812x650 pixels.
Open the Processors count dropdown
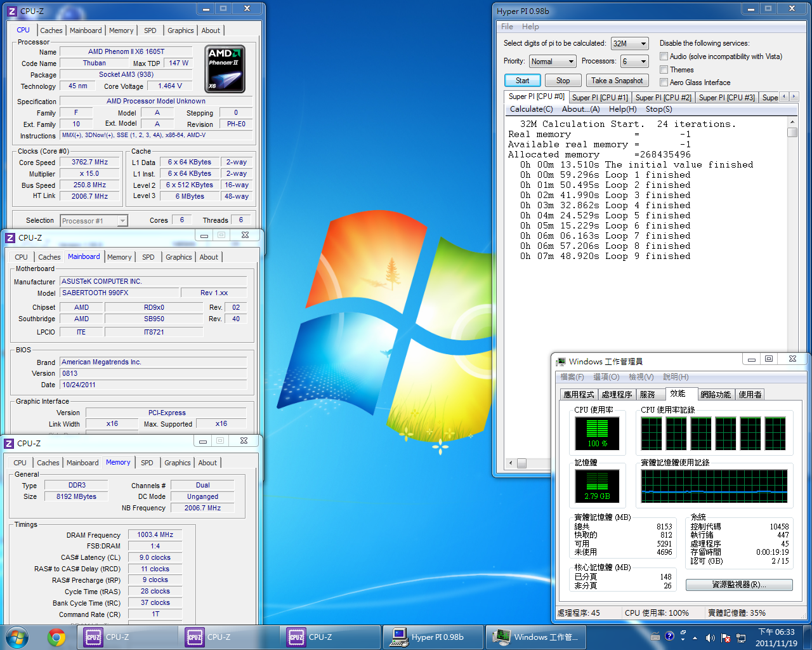coord(634,62)
